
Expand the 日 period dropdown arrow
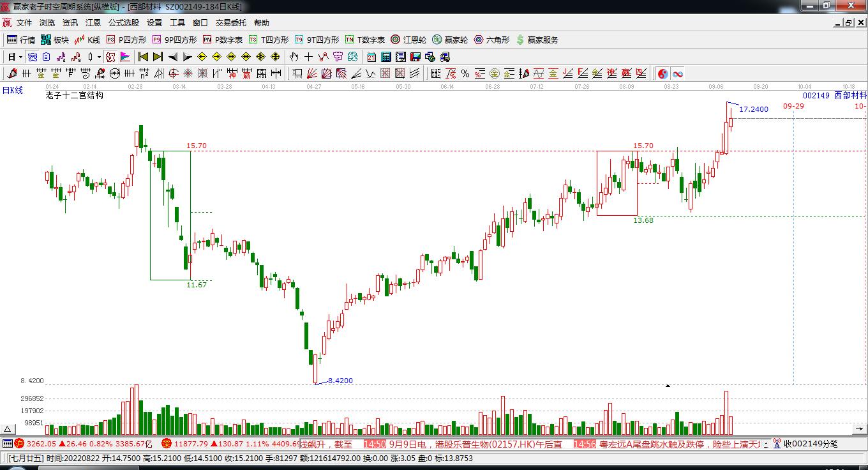pyautogui.click(x=20, y=57)
